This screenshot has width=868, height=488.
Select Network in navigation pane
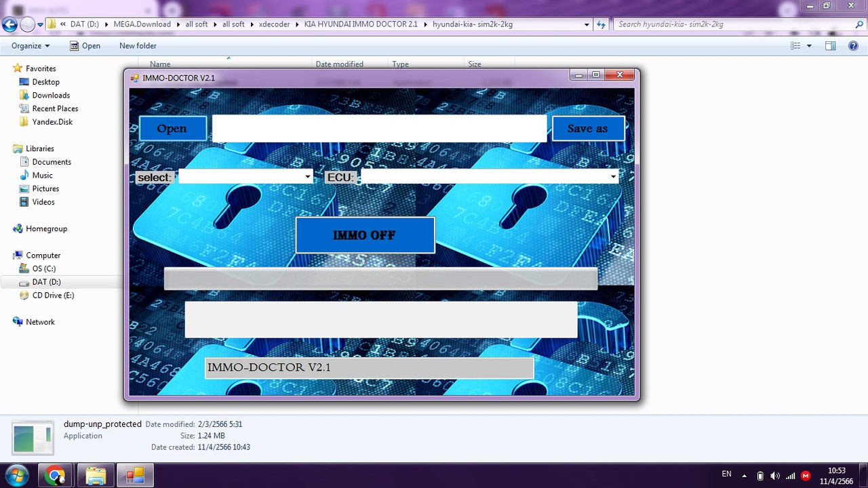[x=40, y=322]
